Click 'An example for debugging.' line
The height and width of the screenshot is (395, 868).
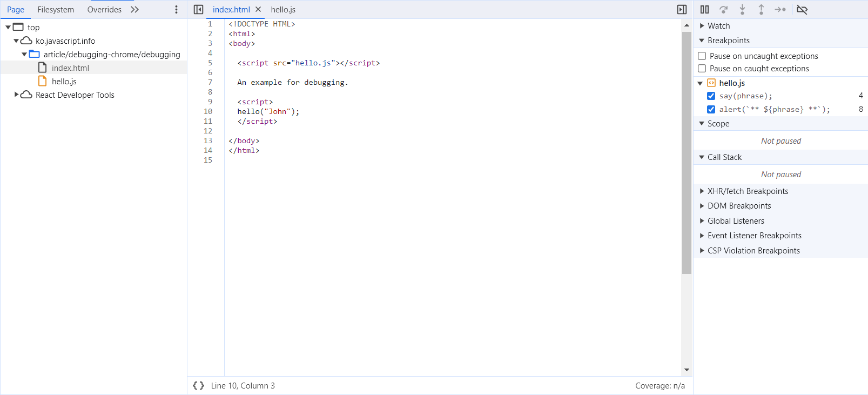(x=293, y=82)
